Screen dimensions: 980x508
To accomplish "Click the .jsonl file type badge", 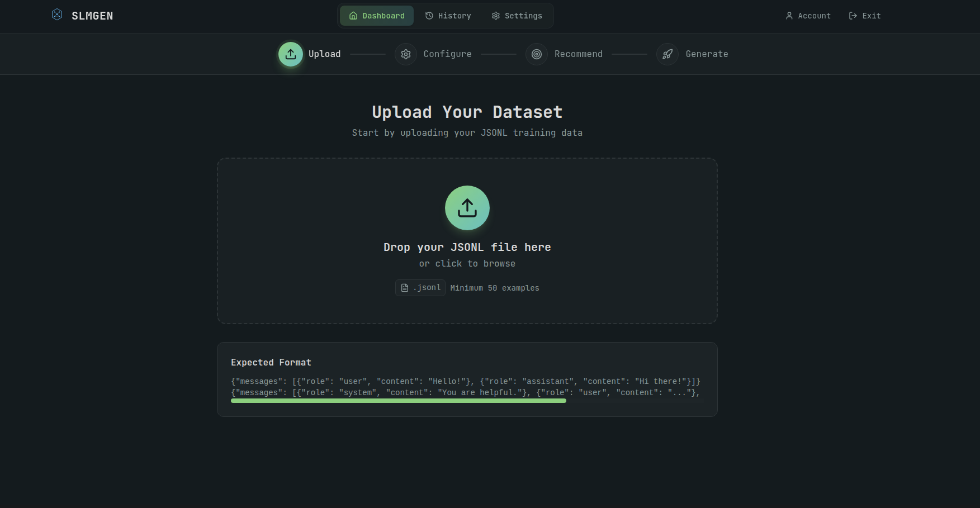I will (420, 288).
